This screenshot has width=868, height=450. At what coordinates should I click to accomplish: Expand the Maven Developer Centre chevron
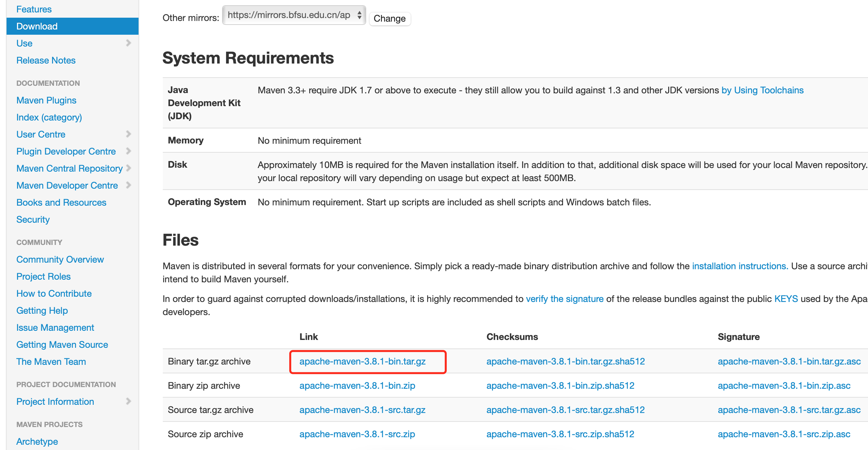coord(128,185)
